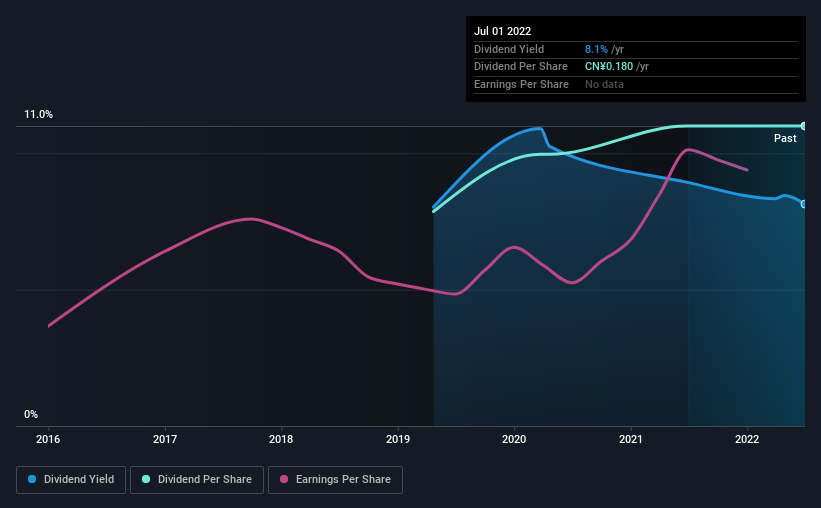Toggle the Dividend Yield legend button
The width and height of the screenshot is (821, 508).
[71, 480]
